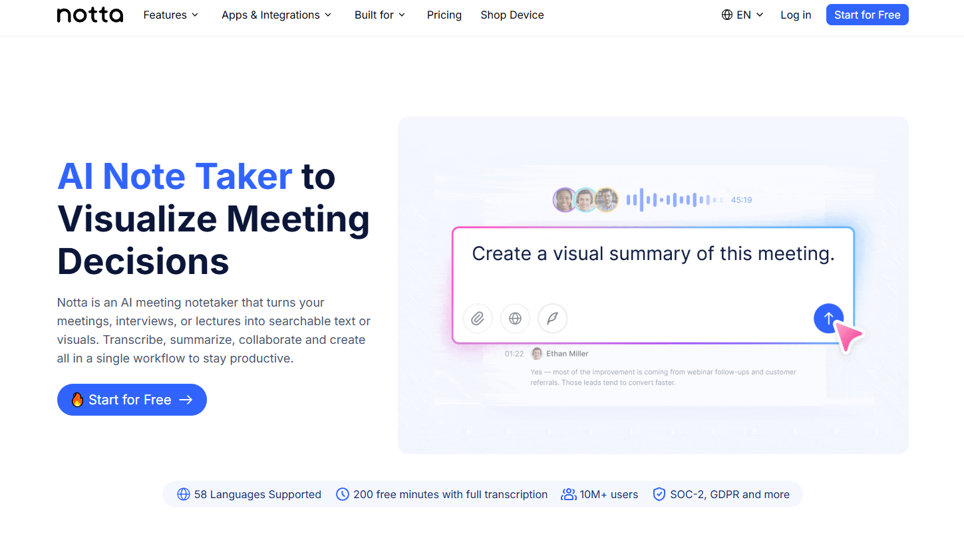Expand the Features dropdown menu
Image resolution: width=964 pixels, height=560 pixels.
coord(171,15)
